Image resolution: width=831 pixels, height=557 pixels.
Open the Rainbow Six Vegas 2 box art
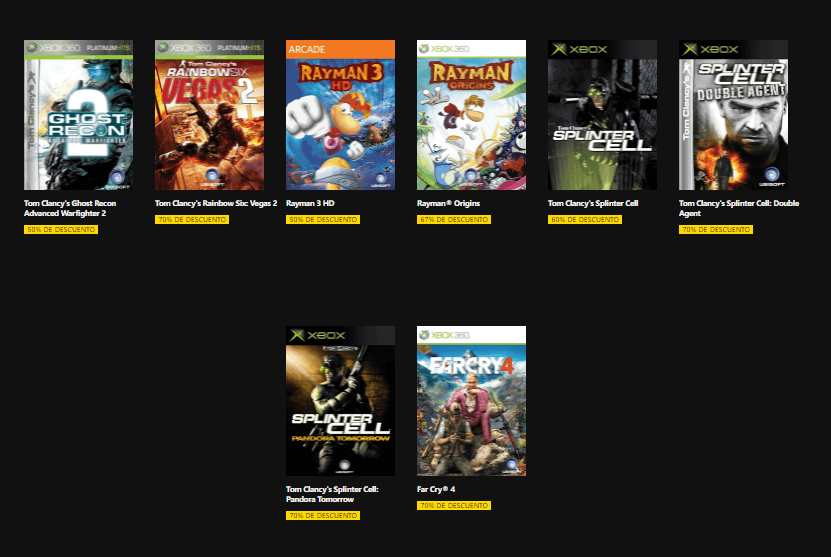pos(209,115)
